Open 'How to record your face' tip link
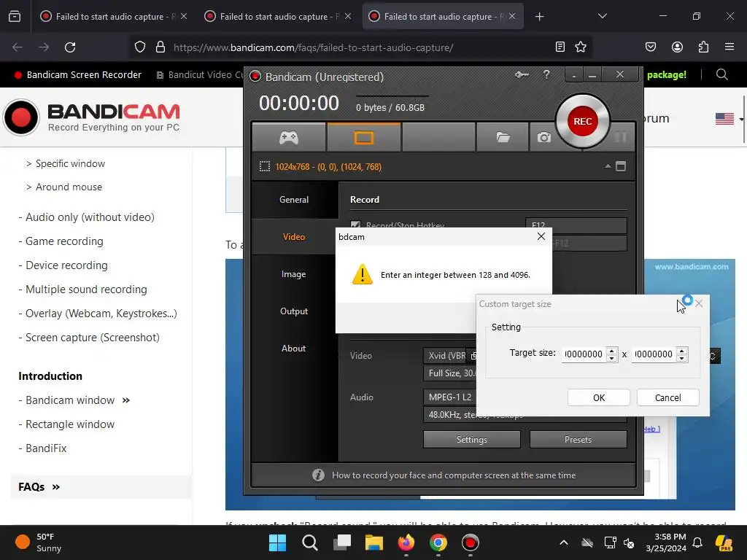This screenshot has width=747, height=560. 454,475
